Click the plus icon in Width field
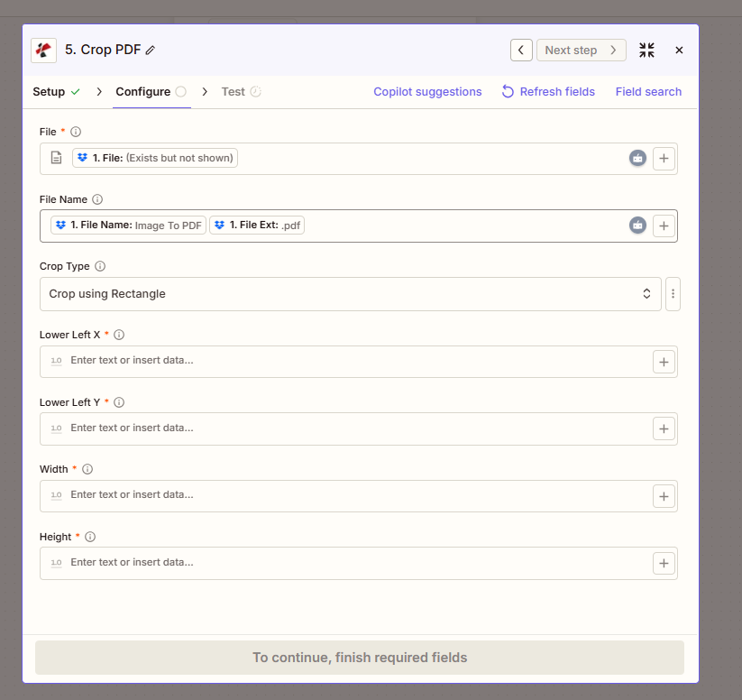742x700 pixels. (664, 496)
